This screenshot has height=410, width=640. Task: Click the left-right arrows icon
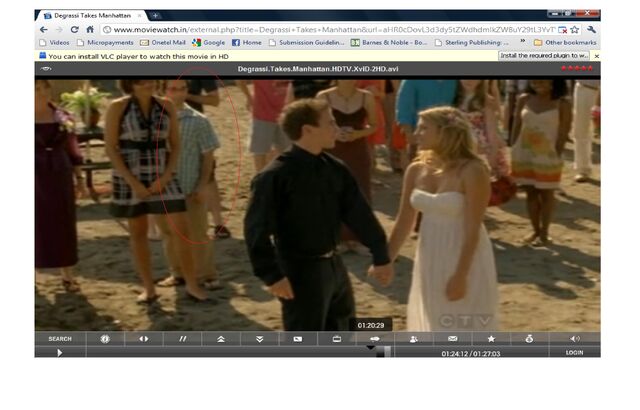coord(144,339)
